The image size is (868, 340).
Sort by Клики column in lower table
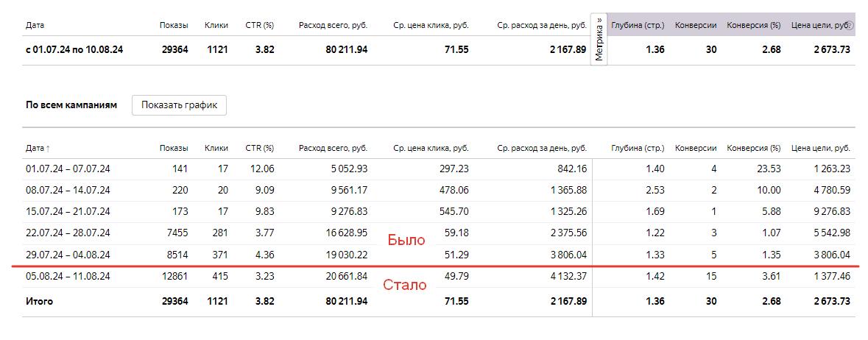[x=216, y=149]
